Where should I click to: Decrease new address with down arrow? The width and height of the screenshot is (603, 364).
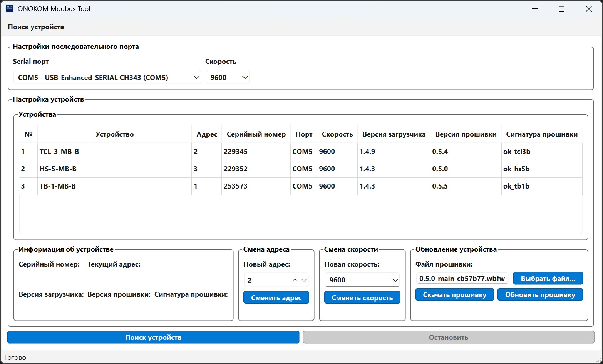click(304, 280)
